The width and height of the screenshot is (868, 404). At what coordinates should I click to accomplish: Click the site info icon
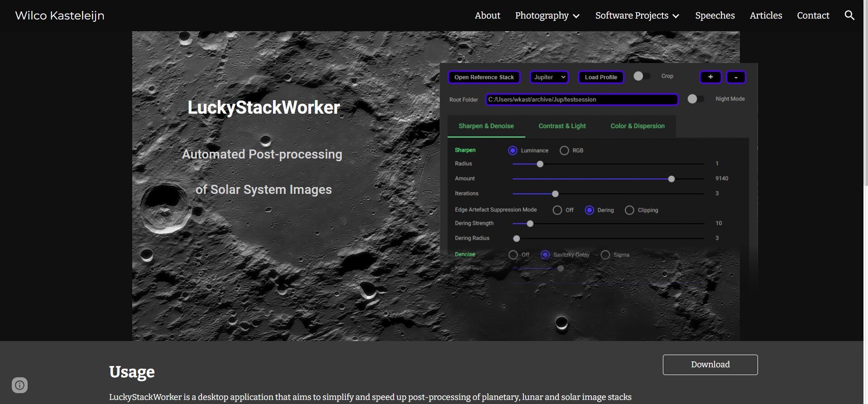click(x=19, y=385)
